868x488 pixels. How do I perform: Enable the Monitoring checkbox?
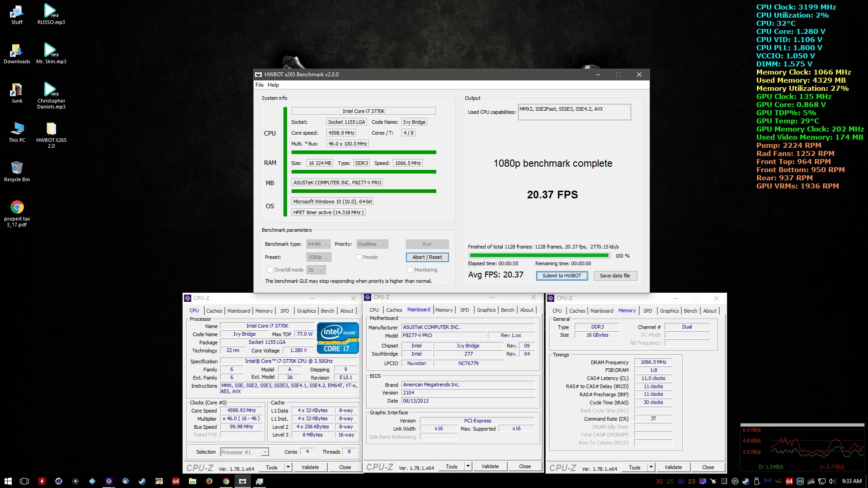tap(410, 270)
